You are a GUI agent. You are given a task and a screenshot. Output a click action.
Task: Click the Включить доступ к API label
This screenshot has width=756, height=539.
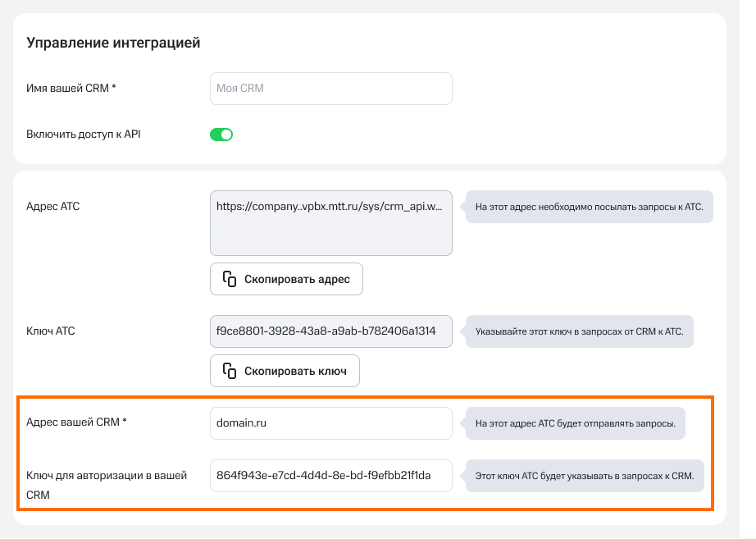[84, 135]
